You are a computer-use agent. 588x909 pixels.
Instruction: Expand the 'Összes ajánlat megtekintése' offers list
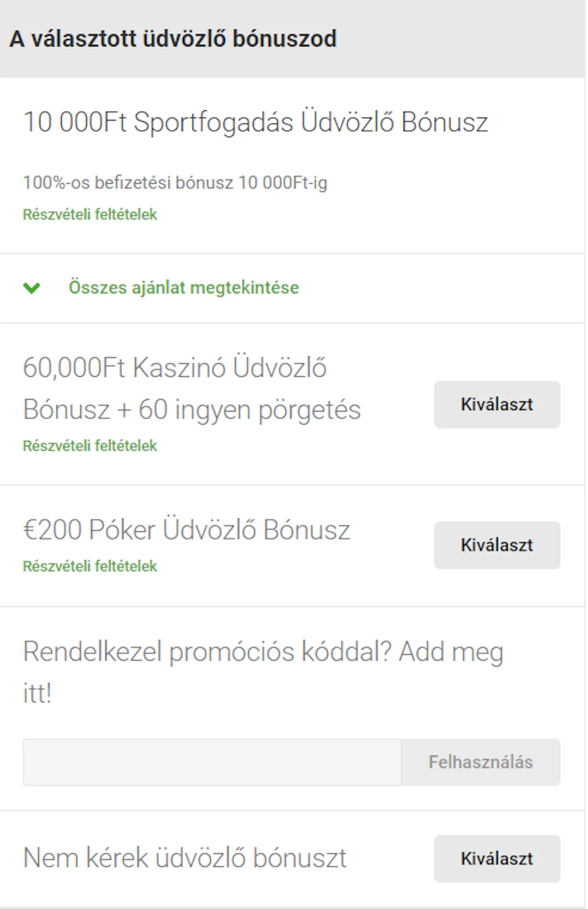pyautogui.click(x=184, y=287)
